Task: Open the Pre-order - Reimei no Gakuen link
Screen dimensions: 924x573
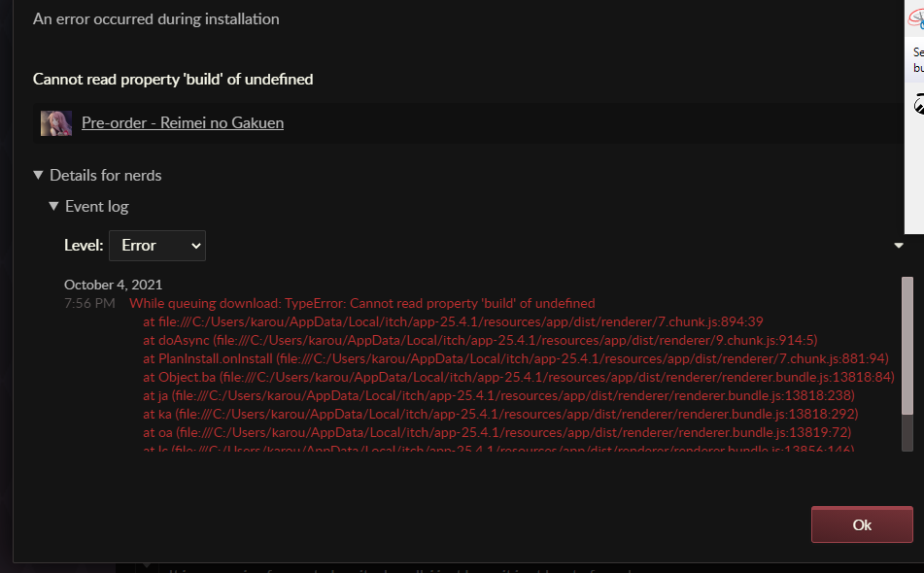Action: 183,122
